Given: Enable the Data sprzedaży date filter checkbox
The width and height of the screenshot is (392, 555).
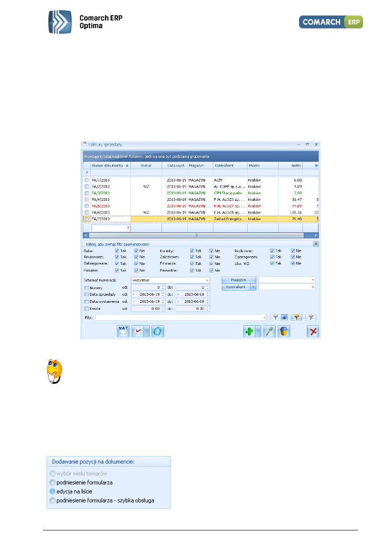Looking at the screenshot, I should coord(86,294).
